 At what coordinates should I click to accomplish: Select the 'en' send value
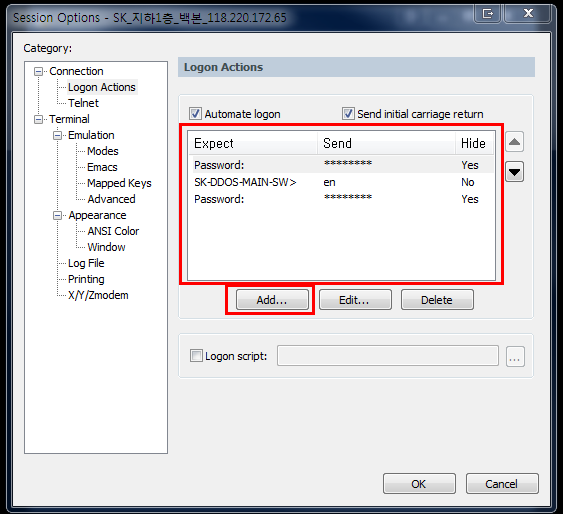pyautogui.click(x=329, y=182)
